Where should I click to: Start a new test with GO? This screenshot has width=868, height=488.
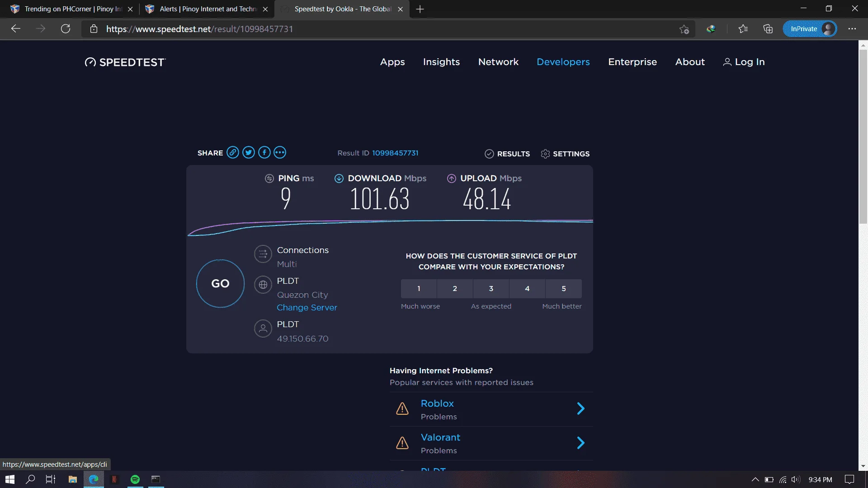pyautogui.click(x=220, y=284)
